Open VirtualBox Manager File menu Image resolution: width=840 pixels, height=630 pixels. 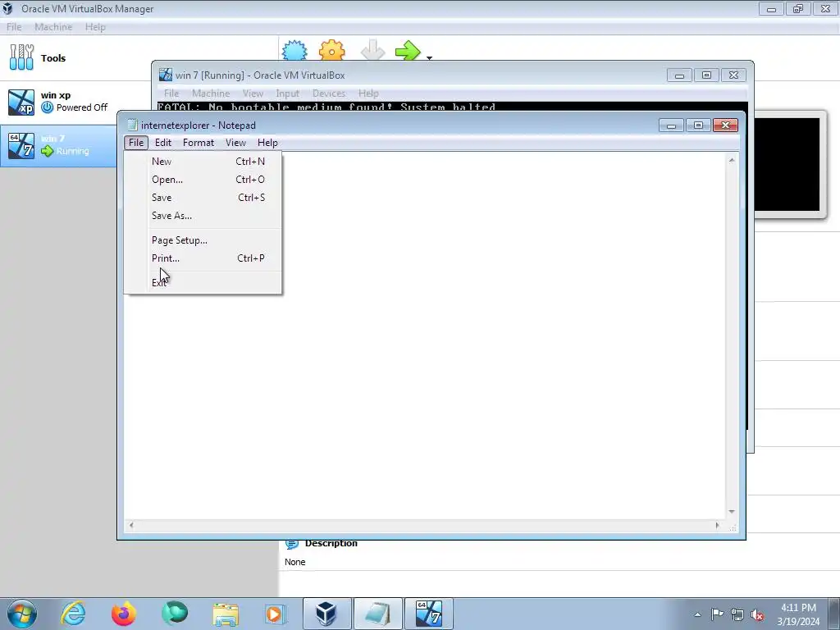click(x=14, y=27)
